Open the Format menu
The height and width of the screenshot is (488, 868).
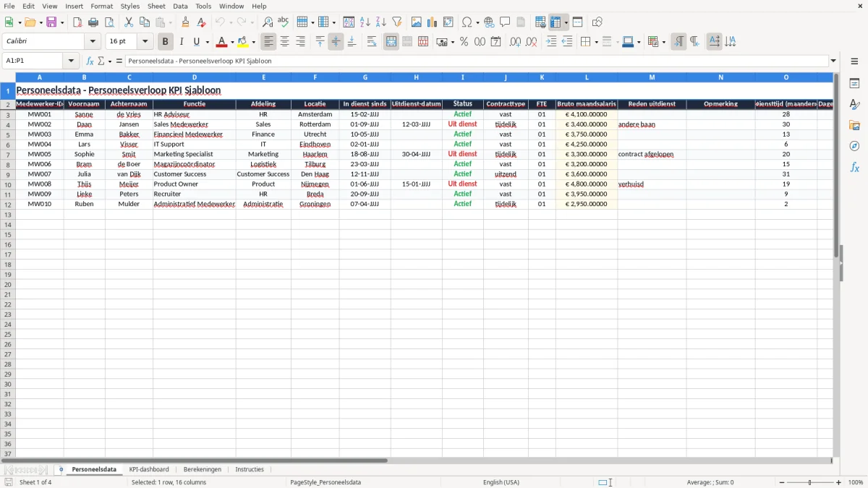click(x=102, y=6)
